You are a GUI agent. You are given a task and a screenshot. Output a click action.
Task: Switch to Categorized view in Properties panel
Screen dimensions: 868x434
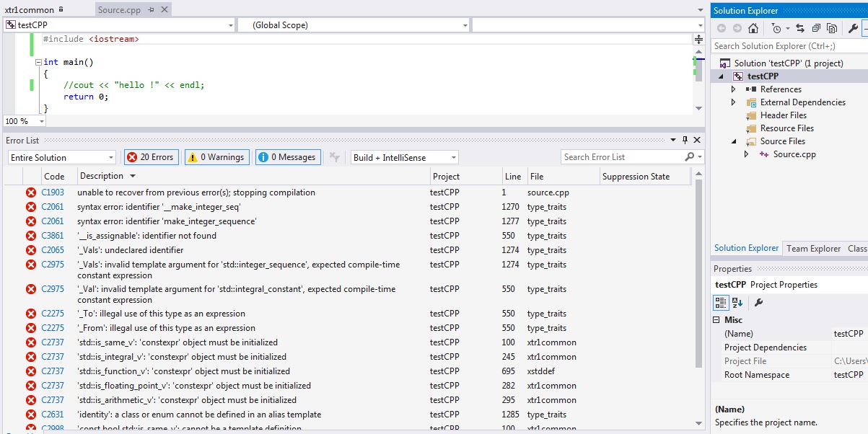coord(722,303)
